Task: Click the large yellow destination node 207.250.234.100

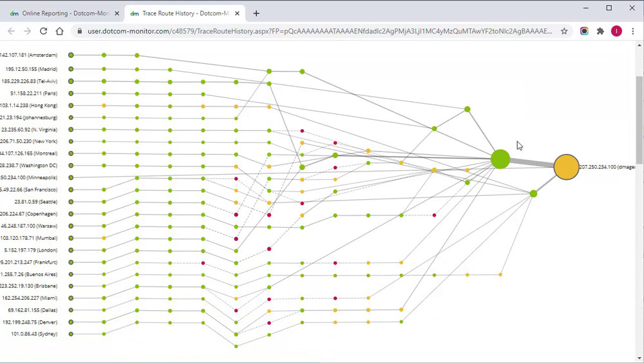Action: (x=566, y=167)
